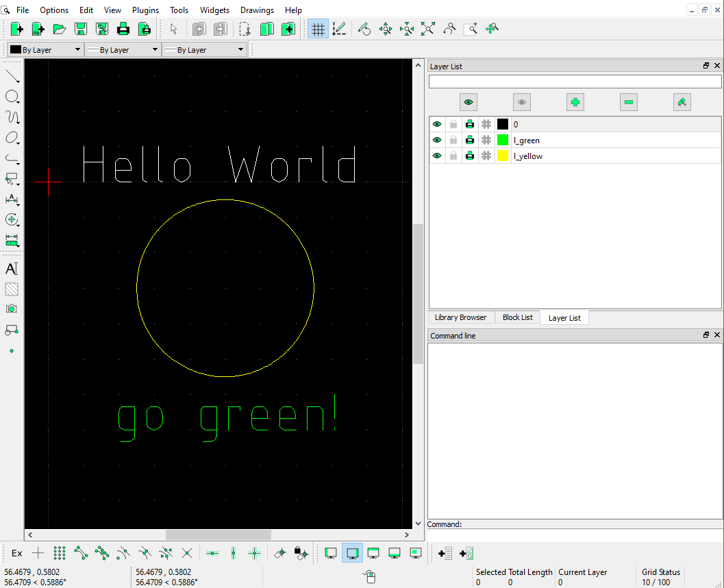
Task: Open the line type By Layer dropdown
Action: [x=205, y=49]
